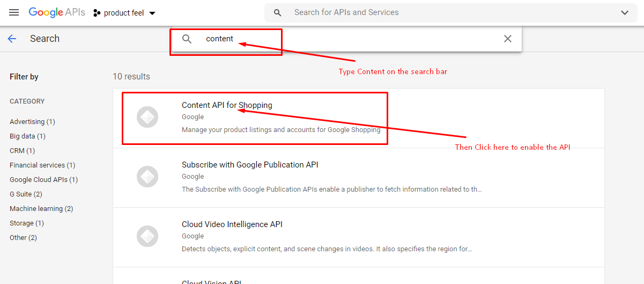This screenshot has width=644, height=284.
Task: Click the project hexagon icon beside product feel
Action: pos(97,13)
